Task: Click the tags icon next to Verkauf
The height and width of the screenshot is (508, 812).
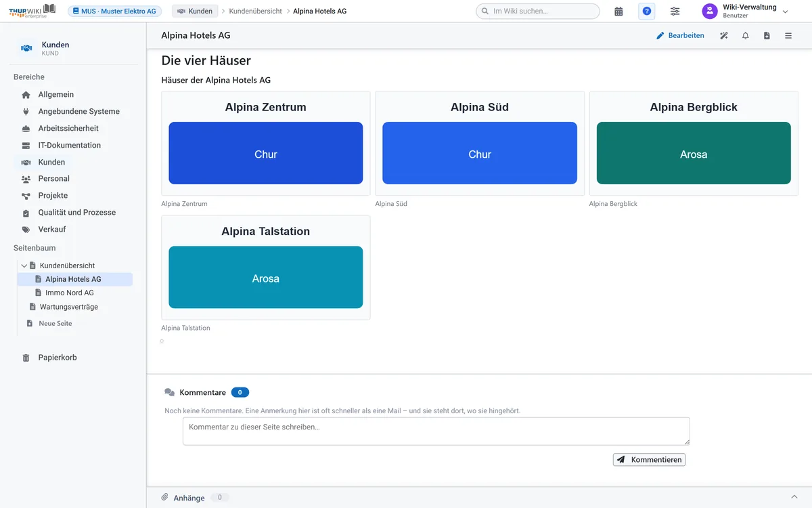Action: point(26,230)
